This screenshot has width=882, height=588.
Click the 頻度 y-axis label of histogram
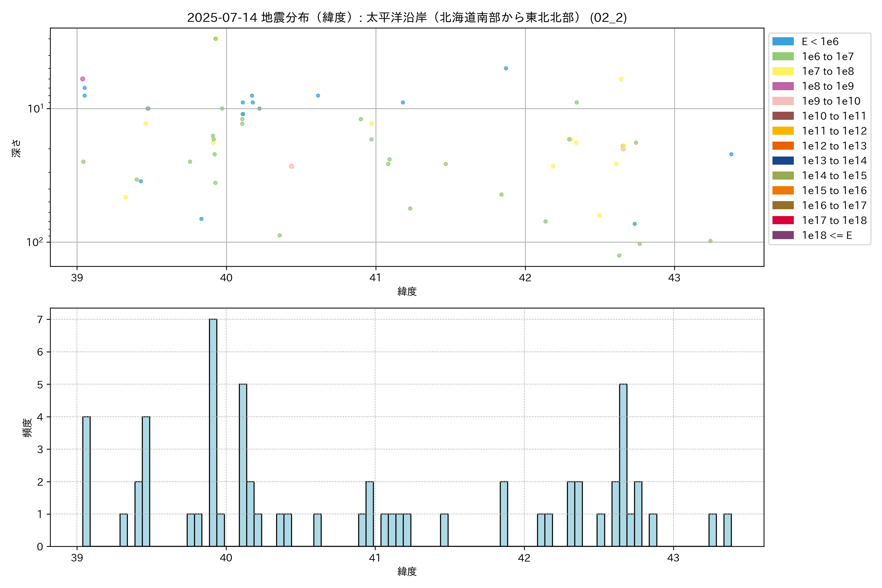click(x=27, y=428)
